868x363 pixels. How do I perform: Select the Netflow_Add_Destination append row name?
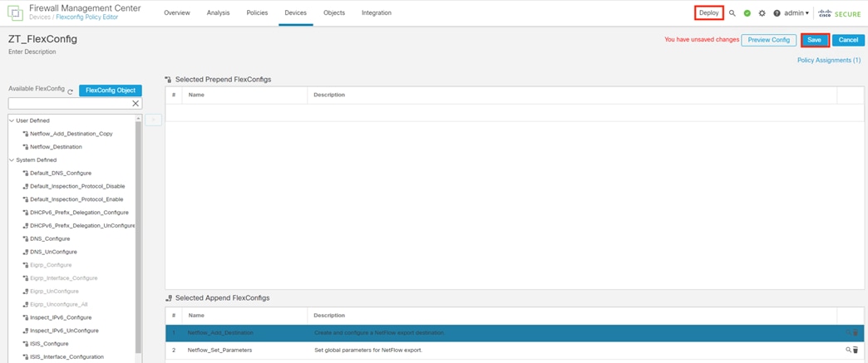pyautogui.click(x=220, y=332)
